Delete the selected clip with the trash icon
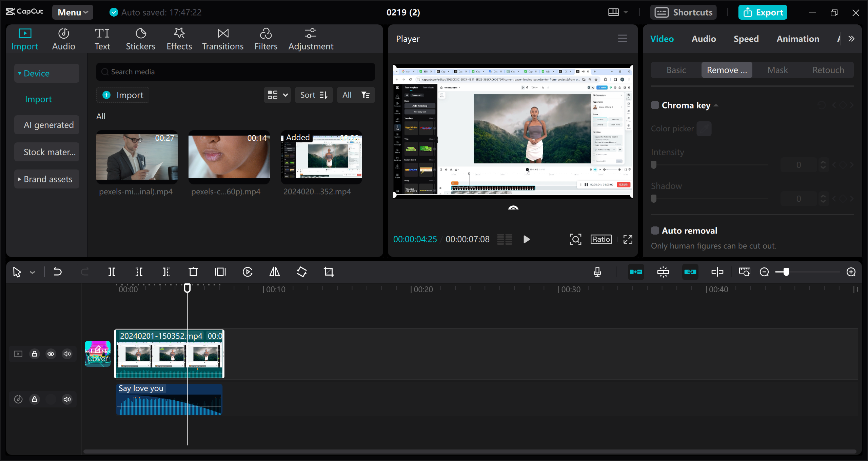Viewport: 868px width, 461px height. point(193,272)
